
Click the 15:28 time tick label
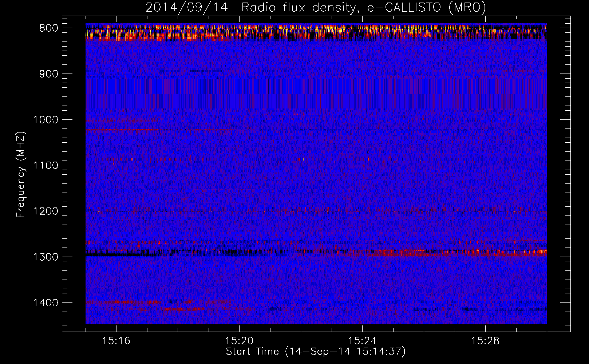tap(485, 341)
